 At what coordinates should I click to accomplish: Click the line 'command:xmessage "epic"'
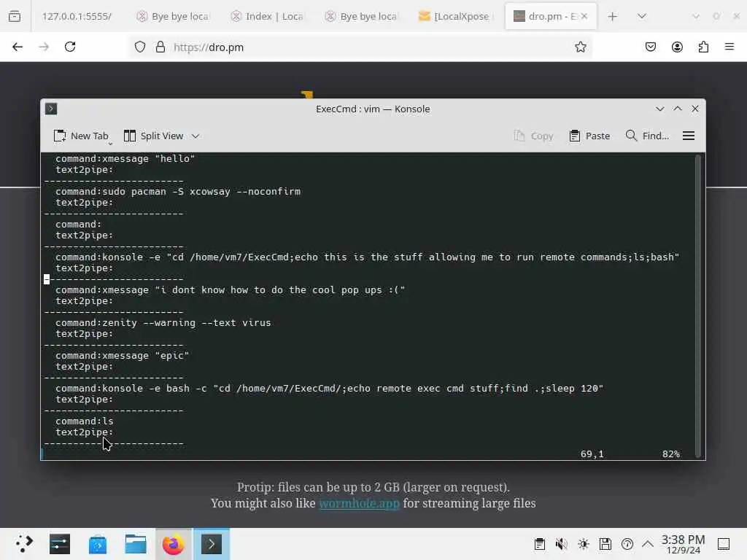pyautogui.click(x=122, y=356)
